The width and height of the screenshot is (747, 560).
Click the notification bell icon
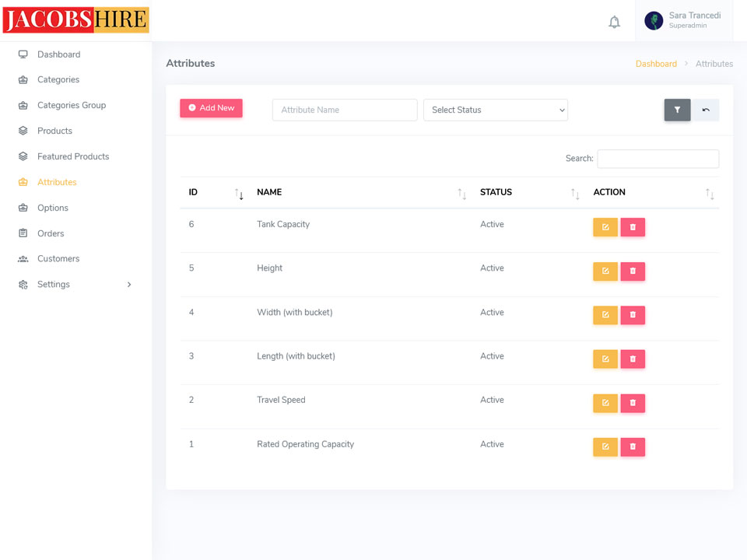coord(614,22)
